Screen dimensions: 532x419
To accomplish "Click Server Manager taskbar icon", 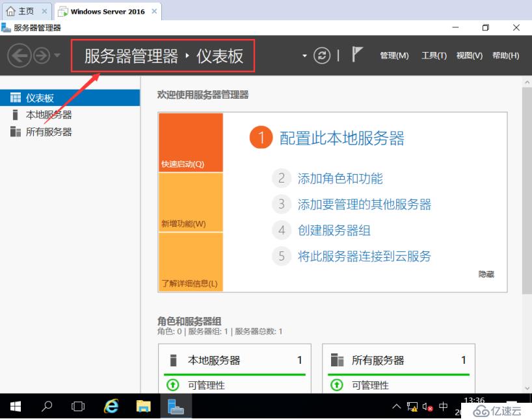I will (176, 406).
